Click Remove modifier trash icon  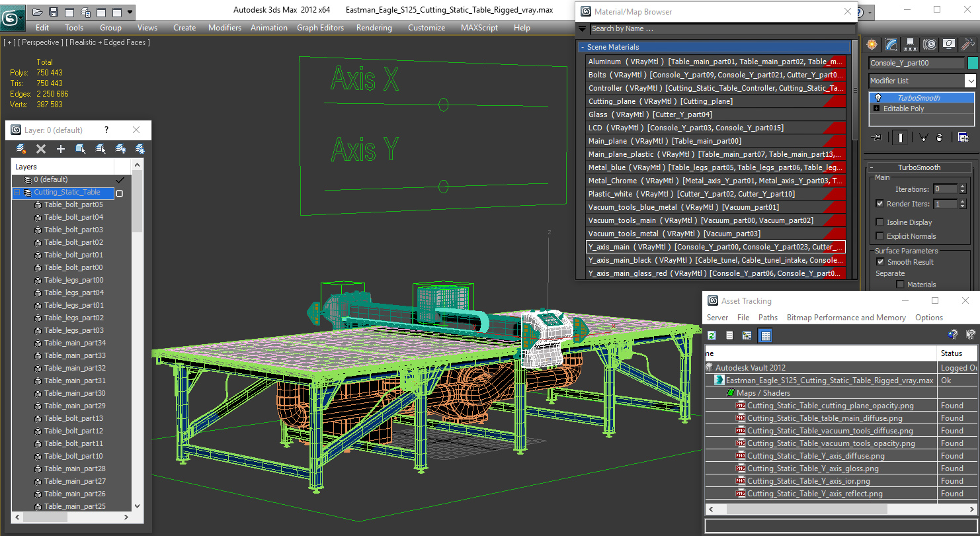pyautogui.click(x=939, y=138)
